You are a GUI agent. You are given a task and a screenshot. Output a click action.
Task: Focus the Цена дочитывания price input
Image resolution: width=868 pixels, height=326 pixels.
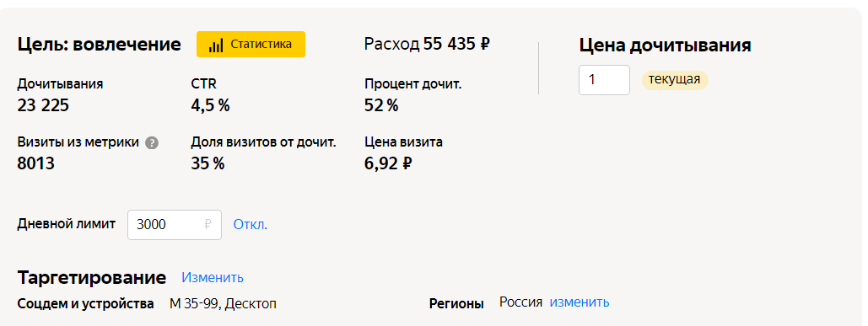pyautogui.click(x=604, y=80)
